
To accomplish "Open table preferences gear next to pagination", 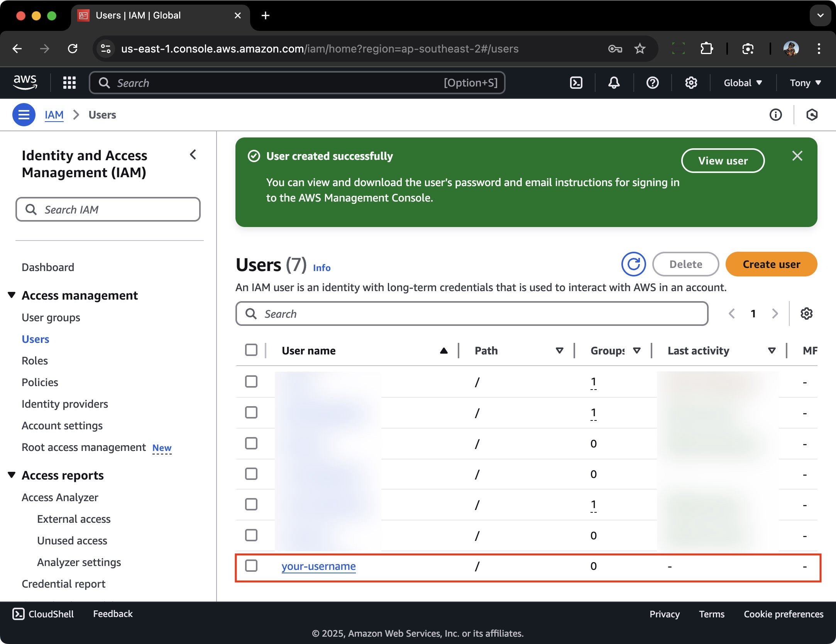I will point(806,314).
